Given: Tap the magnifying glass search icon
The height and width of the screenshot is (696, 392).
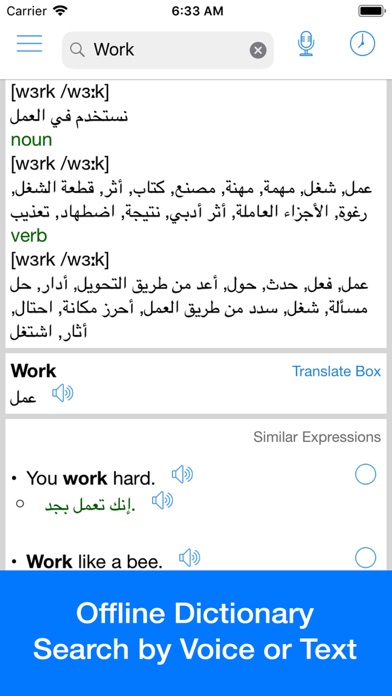Looking at the screenshot, I should tap(77, 50).
